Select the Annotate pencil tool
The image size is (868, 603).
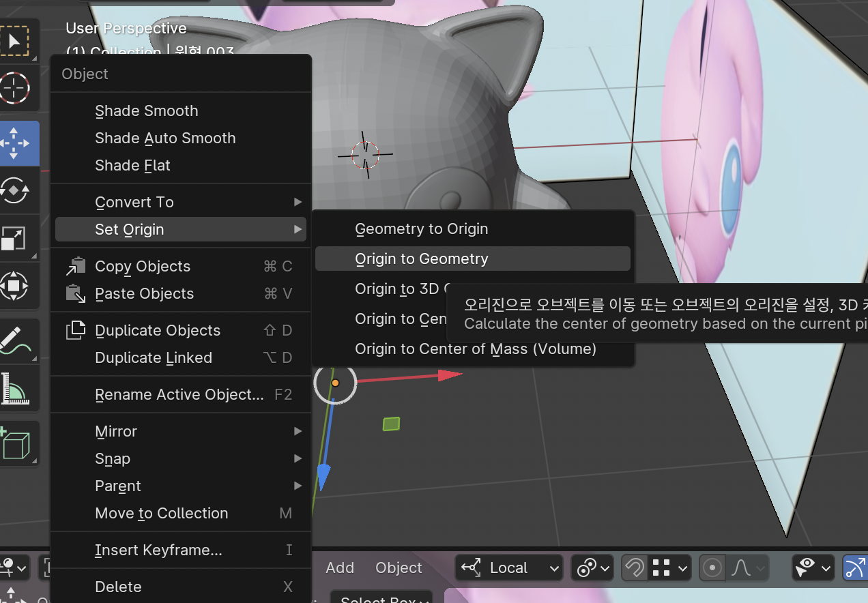click(15, 340)
